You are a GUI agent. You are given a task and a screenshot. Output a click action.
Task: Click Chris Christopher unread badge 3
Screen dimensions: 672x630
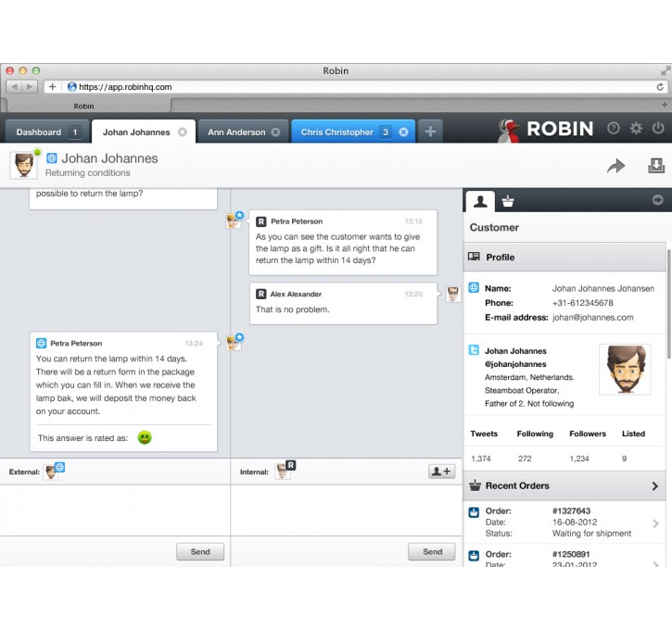point(386,132)
